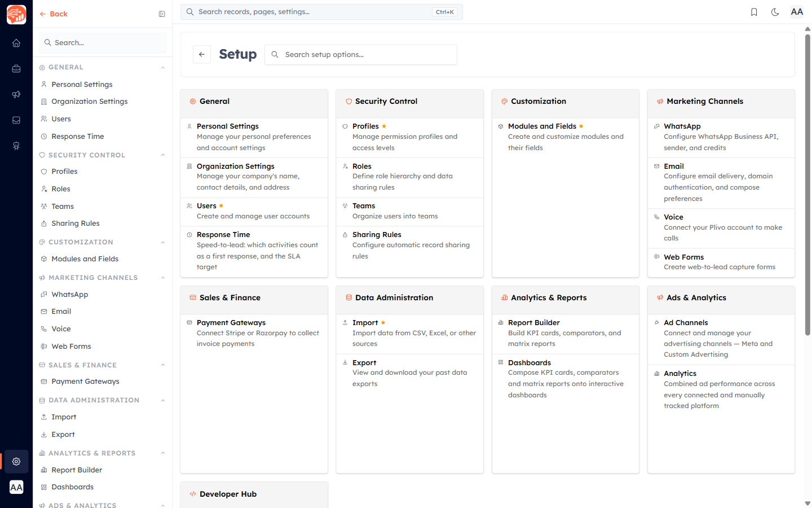This screenshot has width=812, height=508.
Task: Open Export card in Data Administration
Action: pos(410,373)
